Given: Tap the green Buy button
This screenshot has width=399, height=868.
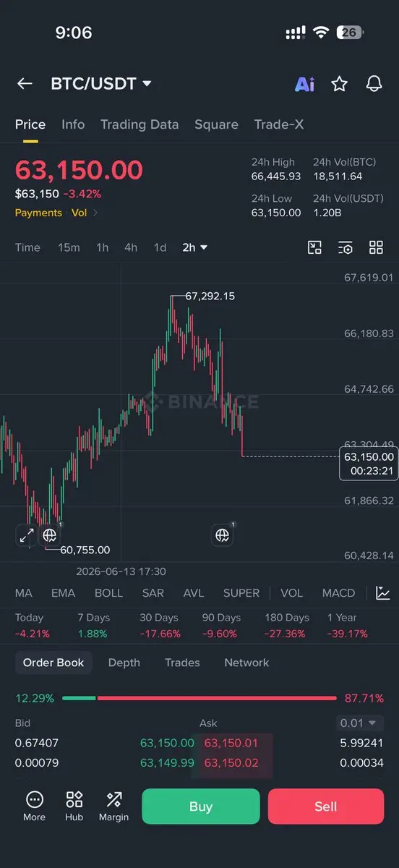Looking at the screenshot, I should point(200,807).
